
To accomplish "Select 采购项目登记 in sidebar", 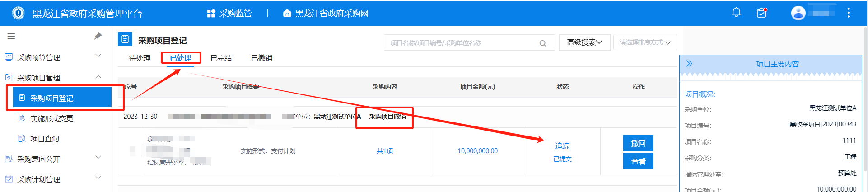I will [62, 98].
